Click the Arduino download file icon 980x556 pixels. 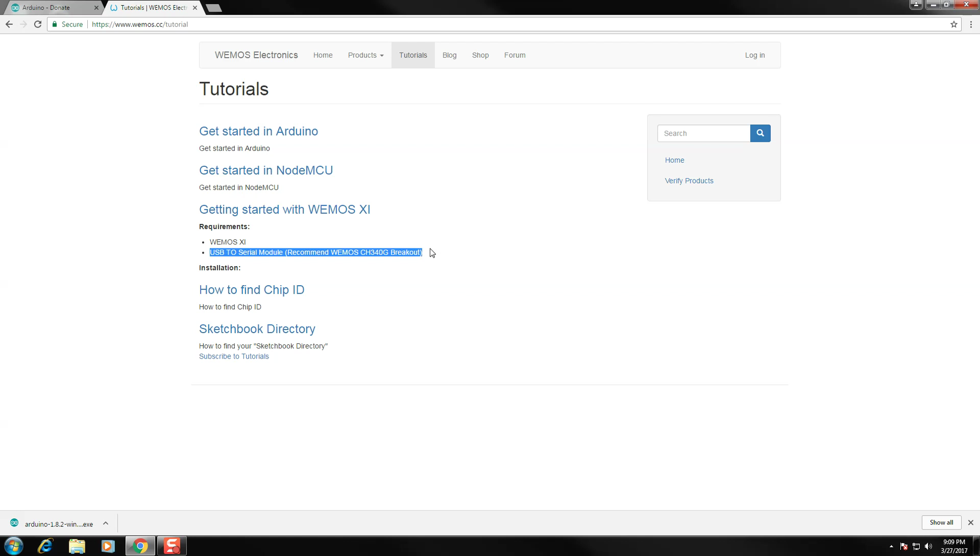tap(14, 523)
